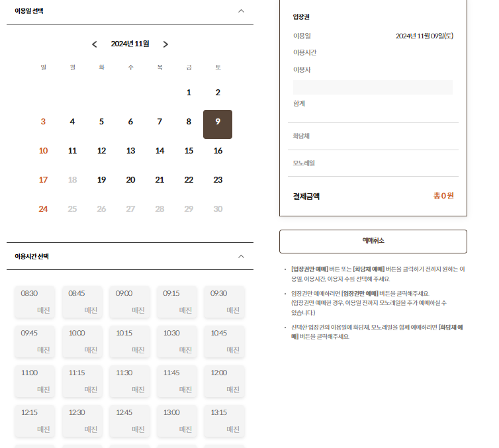Choose November 7 date
499x448 pixels.
(x=159, y=122)
